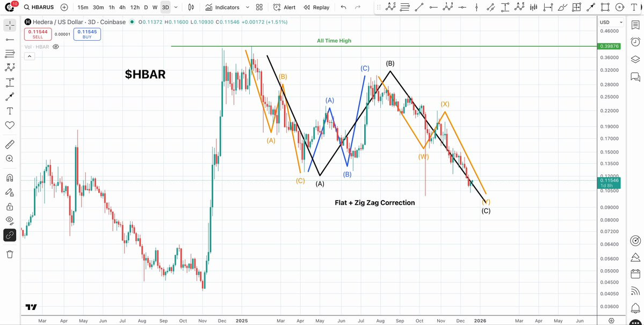644x325 pixels.
Task: Open the chat bubbles panel on right
Action: [635, 76]
